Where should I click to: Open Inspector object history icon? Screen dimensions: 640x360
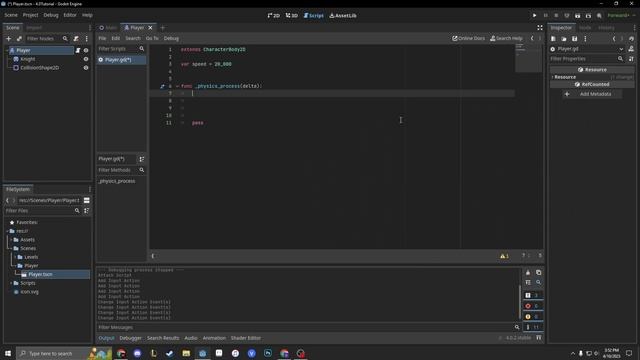[631, 39]
